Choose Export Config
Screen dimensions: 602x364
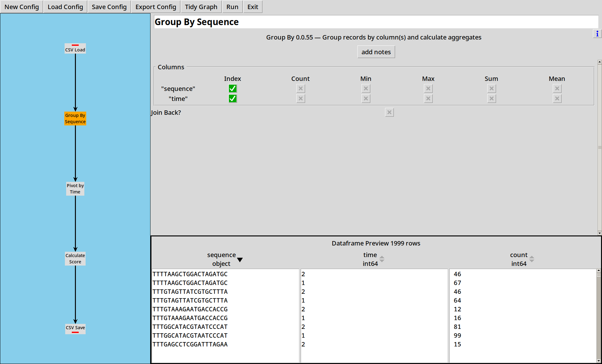(x=156, y=7)
